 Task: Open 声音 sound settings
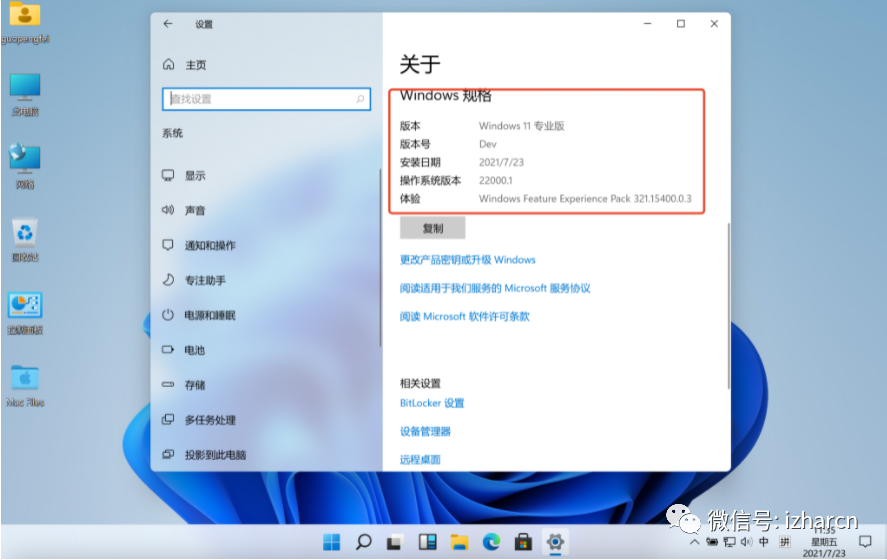click(183, 210)
